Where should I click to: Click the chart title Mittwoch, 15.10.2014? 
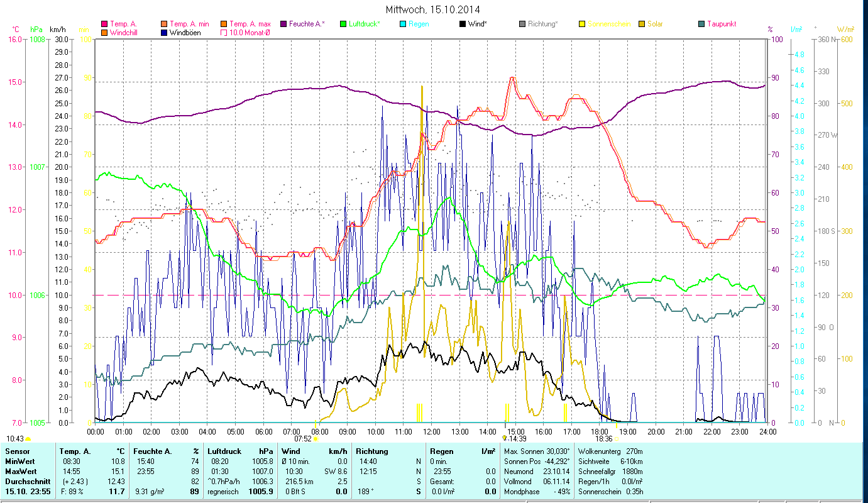(x=434, y=9)
